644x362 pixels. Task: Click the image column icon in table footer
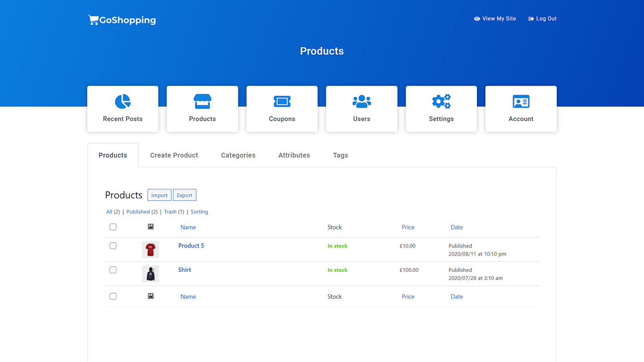tap(150, 296)
